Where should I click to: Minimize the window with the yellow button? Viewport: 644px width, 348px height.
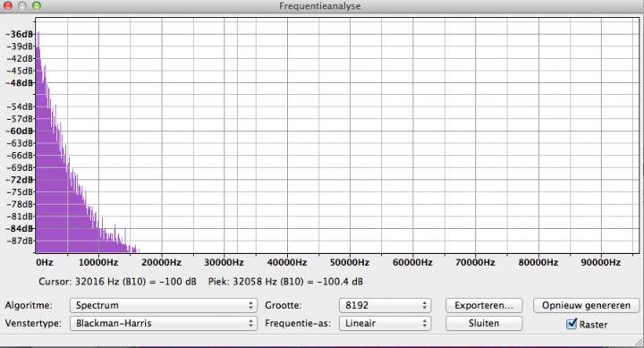coord(22,5)
